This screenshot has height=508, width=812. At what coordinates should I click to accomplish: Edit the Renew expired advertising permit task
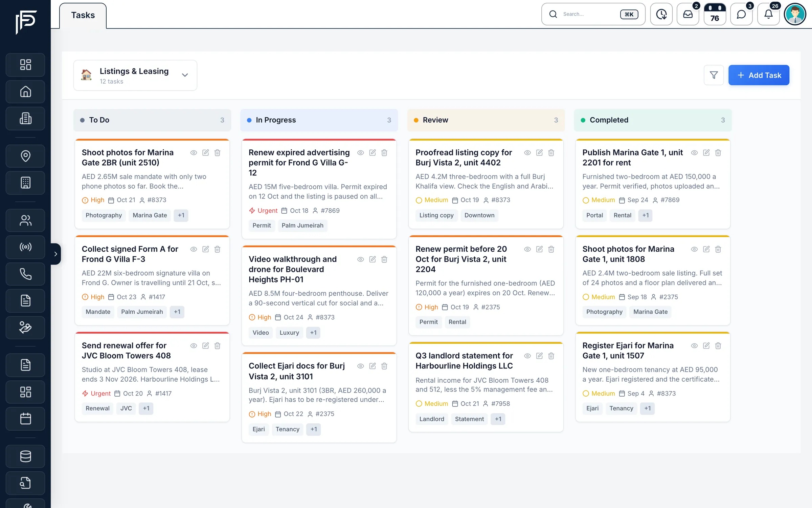click(373, 153)
